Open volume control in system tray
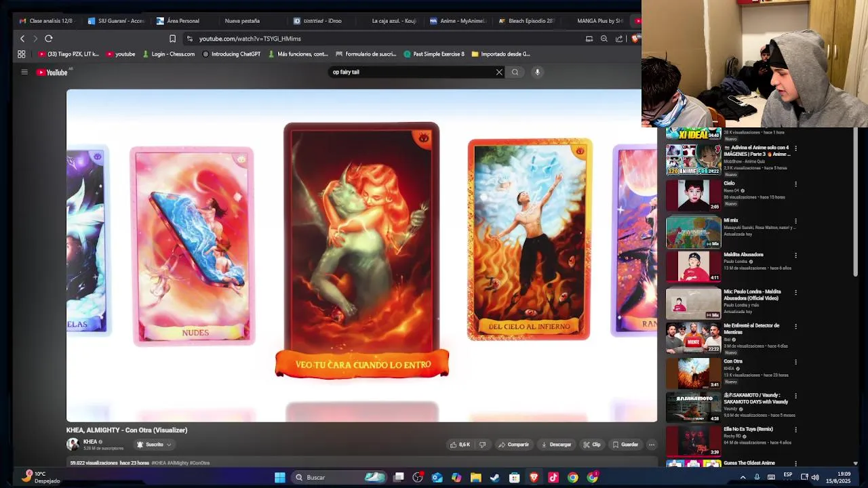The height and width of the screenshot is (488, 868). [x=815, y=477]
